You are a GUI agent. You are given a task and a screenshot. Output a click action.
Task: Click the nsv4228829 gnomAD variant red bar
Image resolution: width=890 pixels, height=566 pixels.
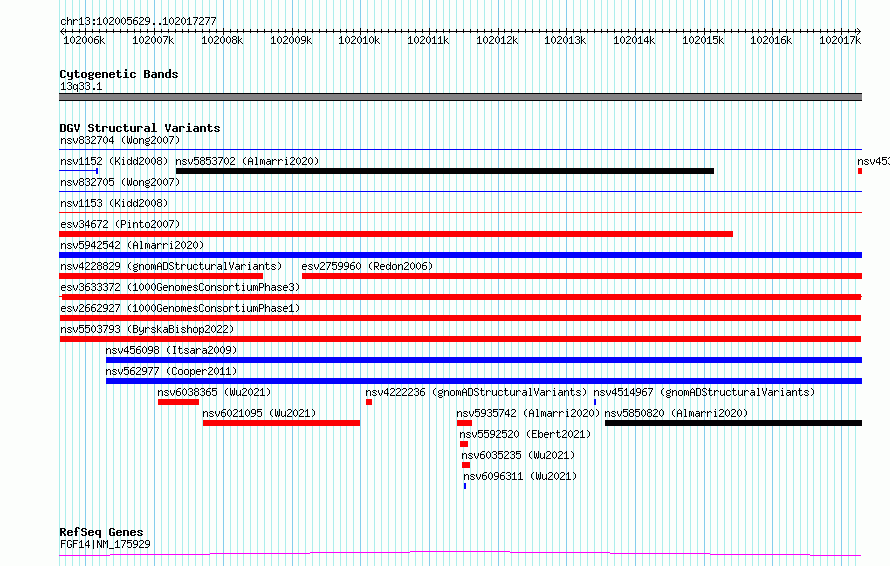click(x=161, y=276)
